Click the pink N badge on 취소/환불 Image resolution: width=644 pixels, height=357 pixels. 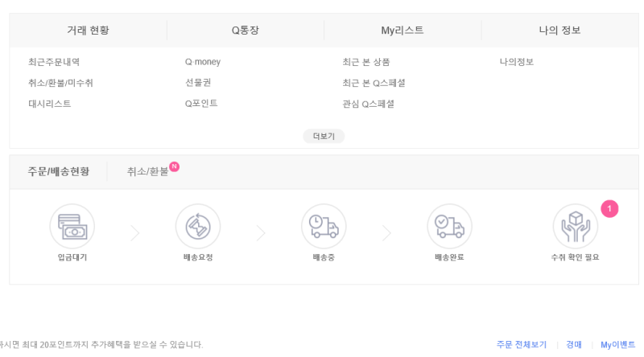click(x=174, y=166)
